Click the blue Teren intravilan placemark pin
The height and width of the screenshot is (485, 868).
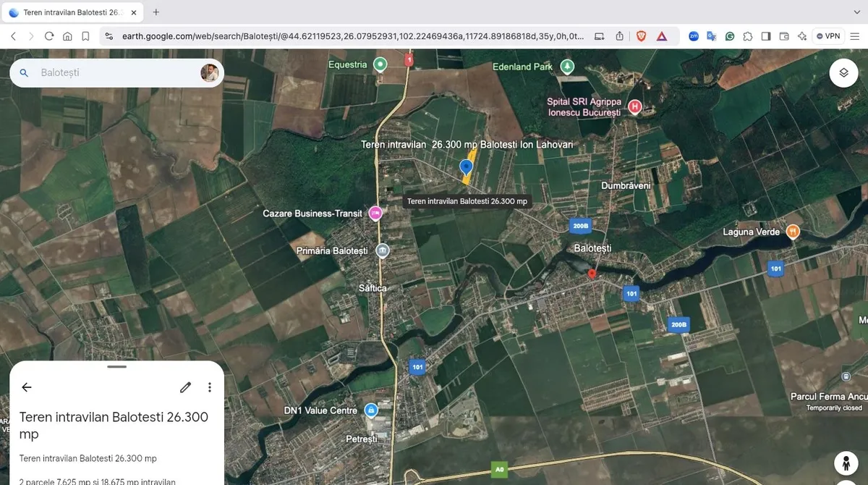(467, 167)
